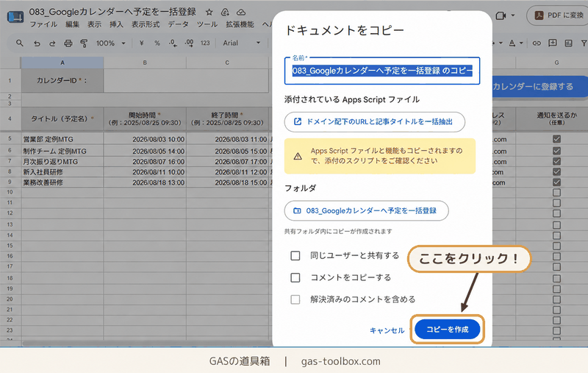Check コメントをコピーする
This screenshot has width=588, height=373.
[295, 277]
